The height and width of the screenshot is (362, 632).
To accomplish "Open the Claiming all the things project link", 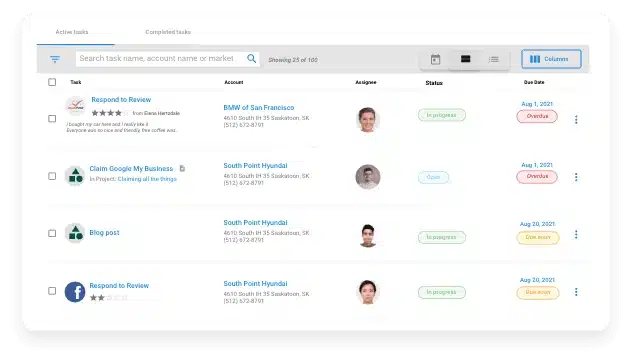I will click(x=147, y=179).
